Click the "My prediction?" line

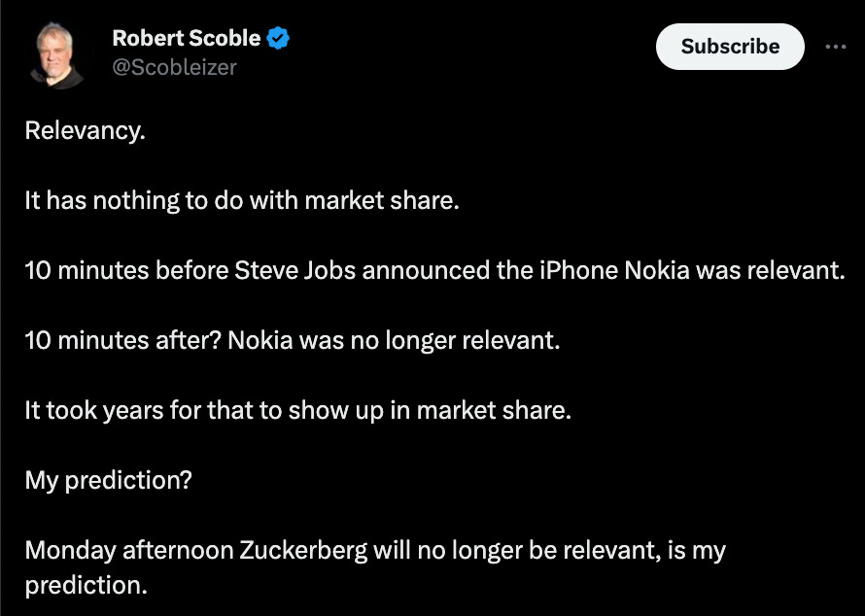click(108, 481)
